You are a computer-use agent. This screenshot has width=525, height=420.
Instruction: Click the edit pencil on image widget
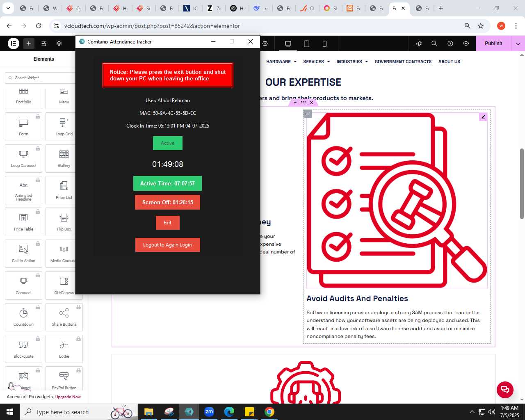[483, 117]
